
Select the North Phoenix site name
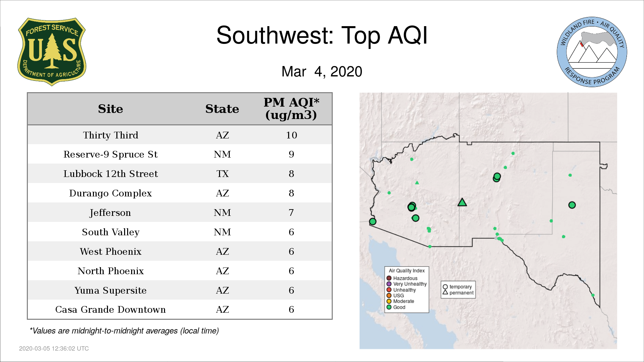110,271
